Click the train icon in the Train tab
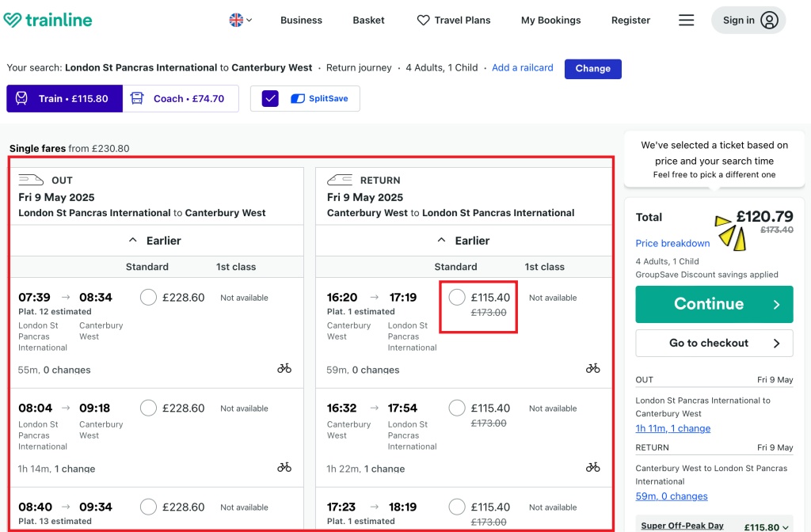Screen dimensions: 811x532 (x=21, y=98)
